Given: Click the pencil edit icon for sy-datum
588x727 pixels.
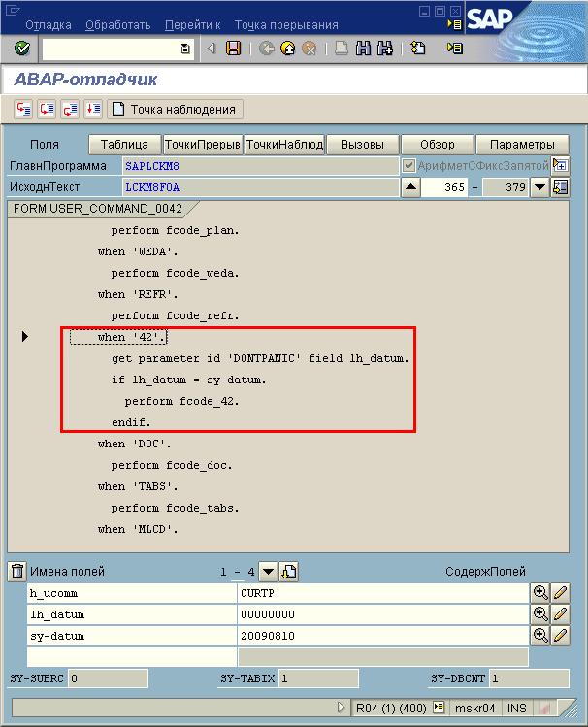Looking at the screenshot, I should coord(560,636).
